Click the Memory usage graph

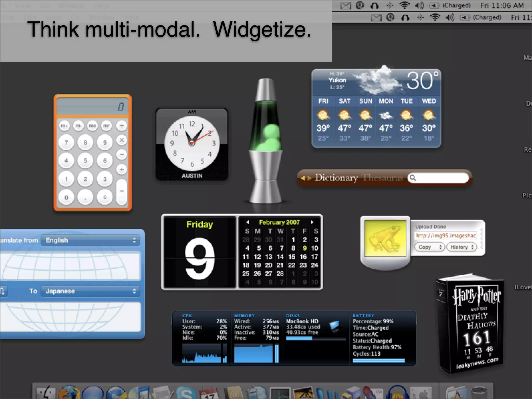point(256,353)
